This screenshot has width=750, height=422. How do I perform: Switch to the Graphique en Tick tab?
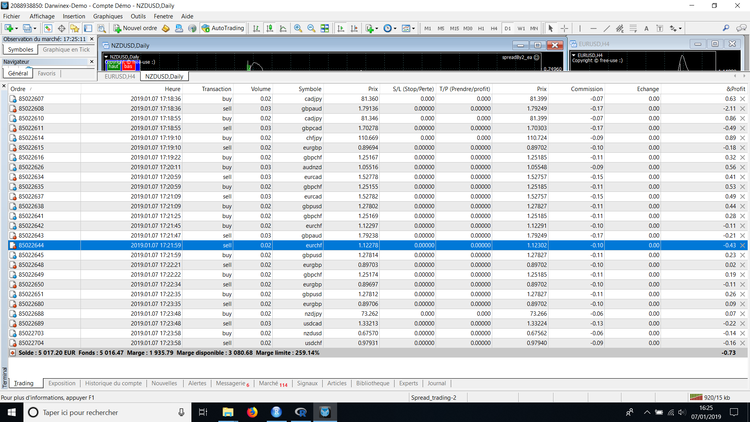[67, 49]
